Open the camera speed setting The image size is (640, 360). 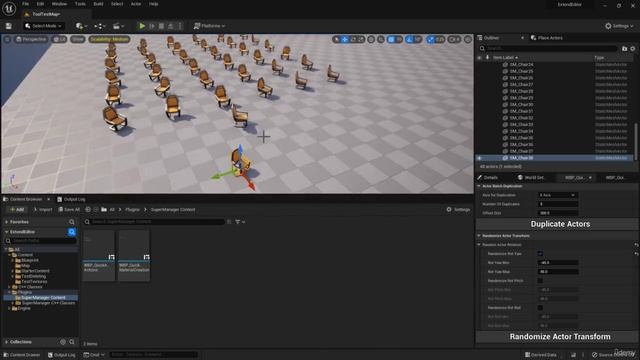454,40
